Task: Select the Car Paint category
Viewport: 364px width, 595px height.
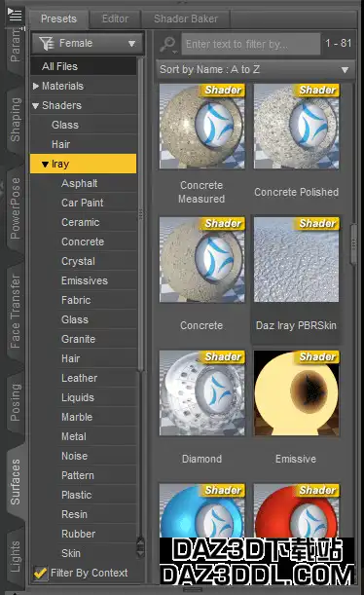Action: (x=83, y=203)
